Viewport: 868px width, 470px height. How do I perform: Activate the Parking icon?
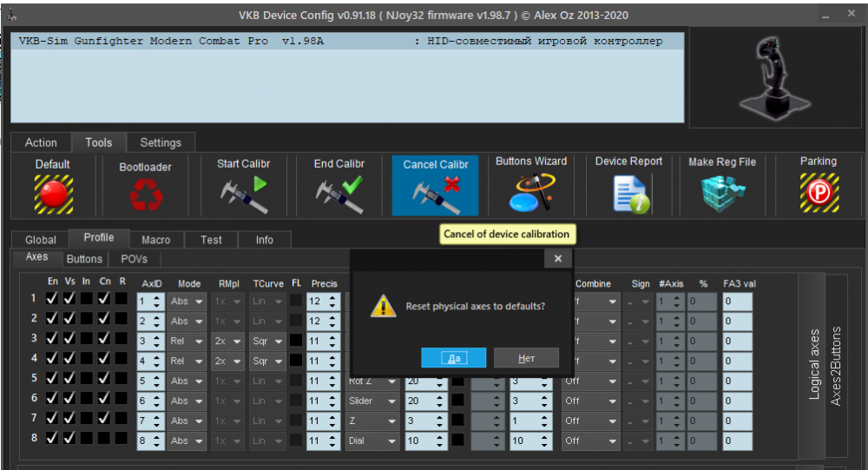point(818,193)
